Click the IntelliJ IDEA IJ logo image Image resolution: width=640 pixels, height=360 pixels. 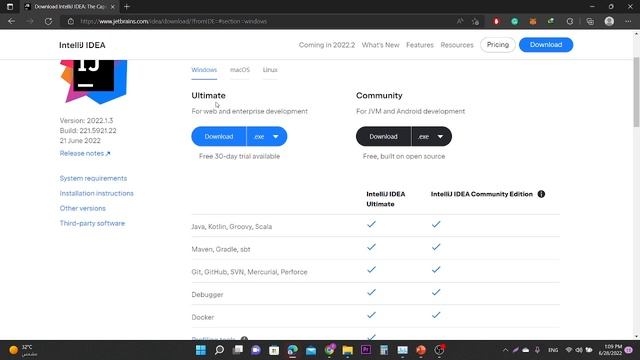pyautogui.click(x=94, y=81)
